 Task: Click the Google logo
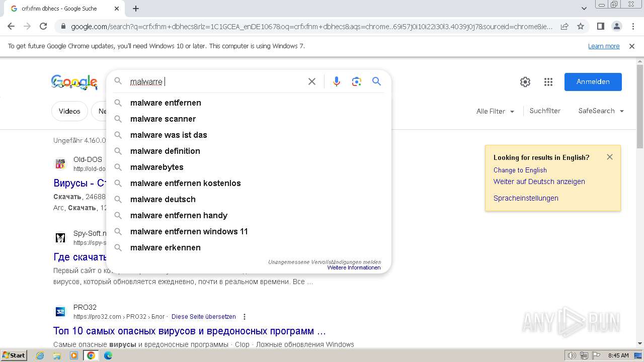(x=74, y=82)
